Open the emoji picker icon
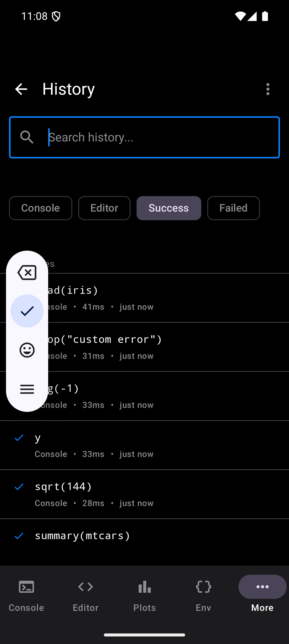The height and width of the screenshot is (644, 289). [27, 350]
